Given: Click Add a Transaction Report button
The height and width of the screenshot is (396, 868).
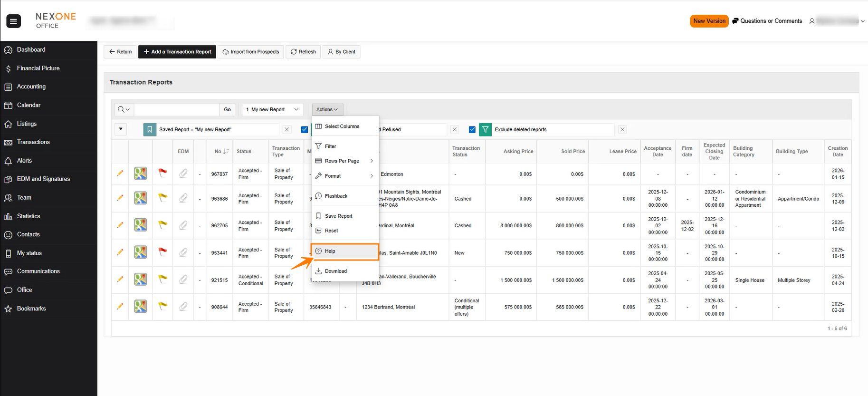Looking at the screenshot, I should [177, 52].
